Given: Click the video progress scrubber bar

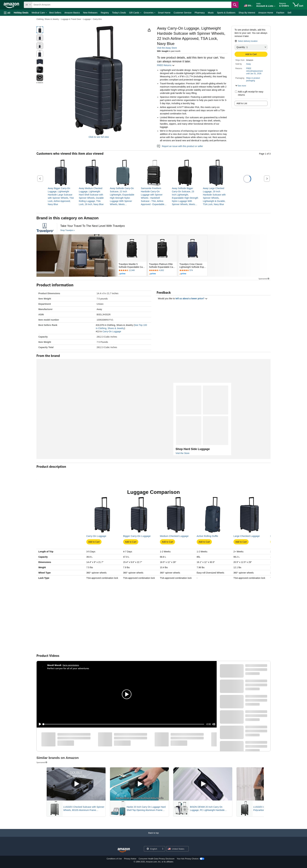Looking at the screenshot, I should pos(124,724).
